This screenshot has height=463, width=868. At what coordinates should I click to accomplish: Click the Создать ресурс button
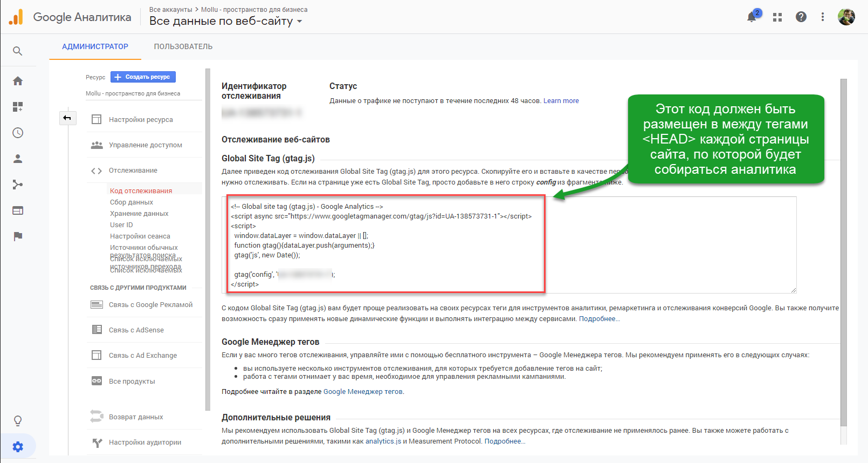coord(143,77)
